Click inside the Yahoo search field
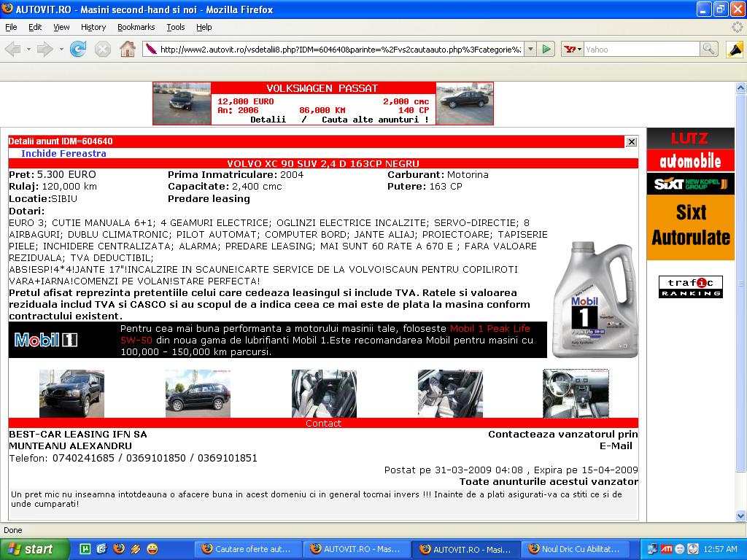The width and height of the screenshot is (747, 560). pyautogui.click(x=642, y=49)
